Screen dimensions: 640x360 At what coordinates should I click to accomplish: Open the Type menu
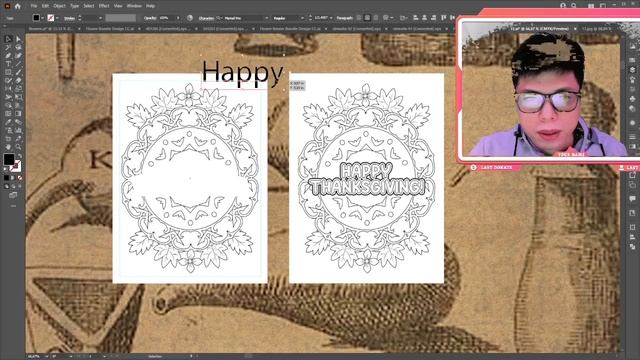[74, 6]
